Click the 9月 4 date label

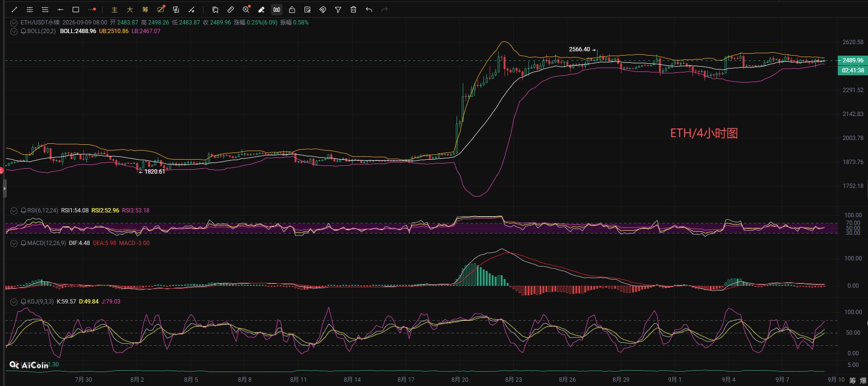(x=728, y=379)
